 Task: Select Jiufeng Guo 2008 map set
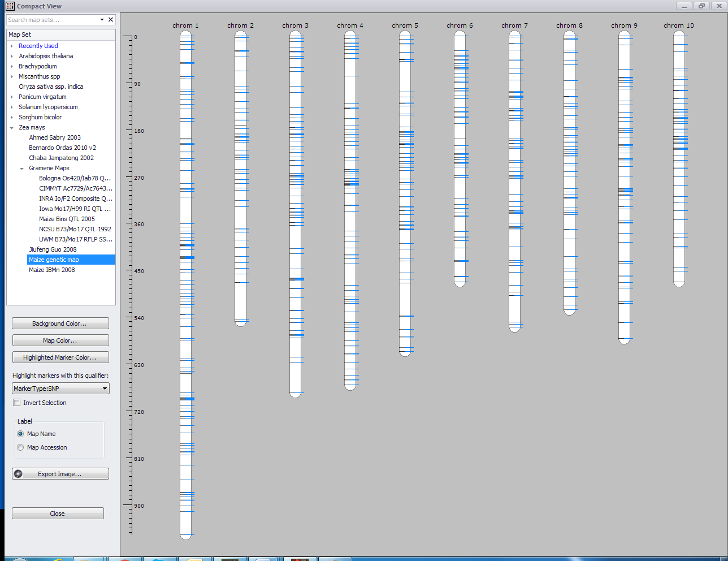(53, 249)
